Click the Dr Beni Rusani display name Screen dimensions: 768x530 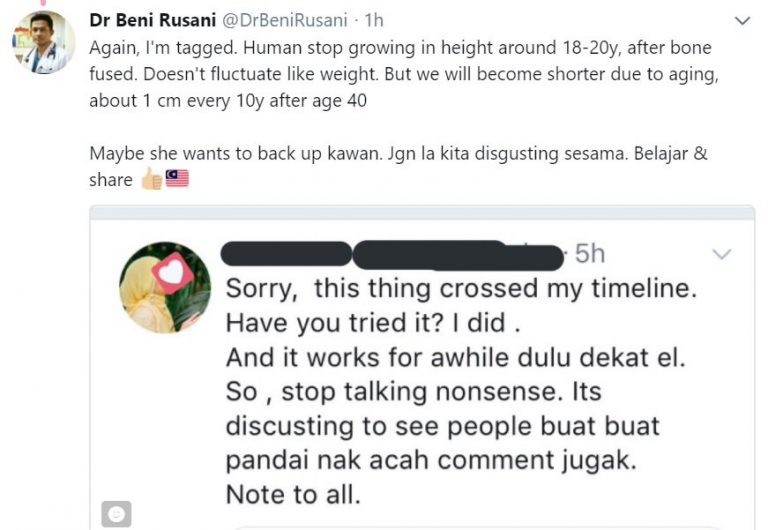click(152, 20)
